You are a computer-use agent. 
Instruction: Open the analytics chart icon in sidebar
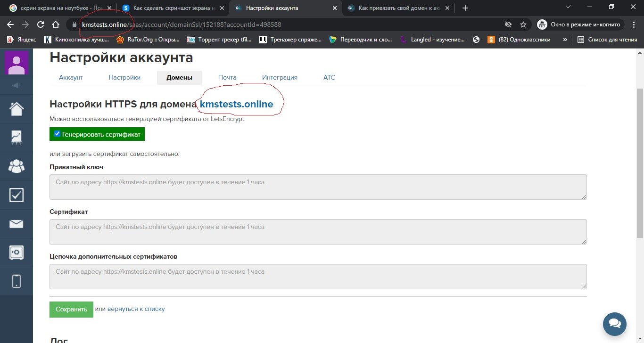17,137
